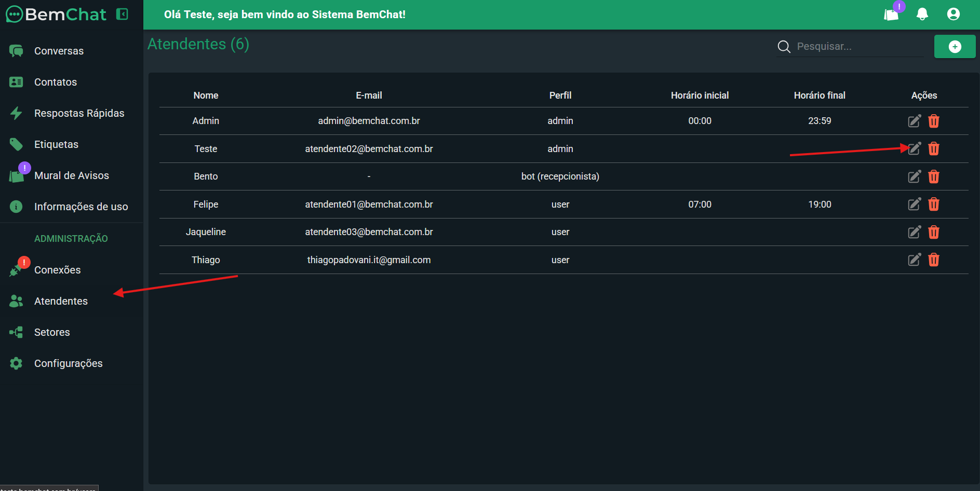Edit the Teste attendant entry
Screen dimensions: 980x491
914,149
